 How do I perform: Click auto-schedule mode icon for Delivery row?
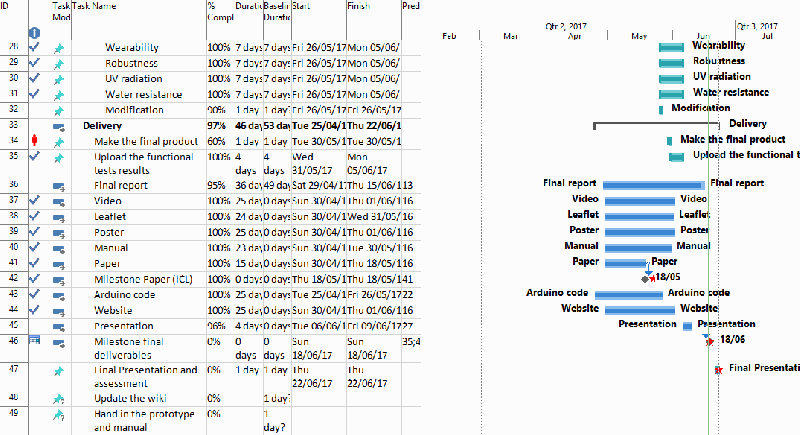59,126
